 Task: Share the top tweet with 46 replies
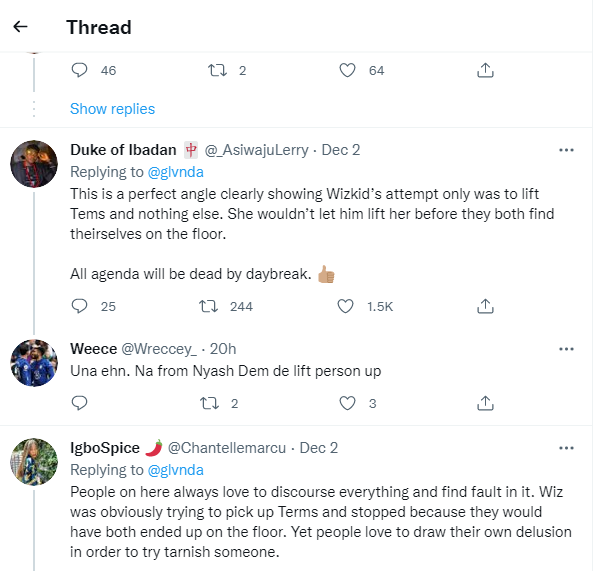[x=485, y=70]
